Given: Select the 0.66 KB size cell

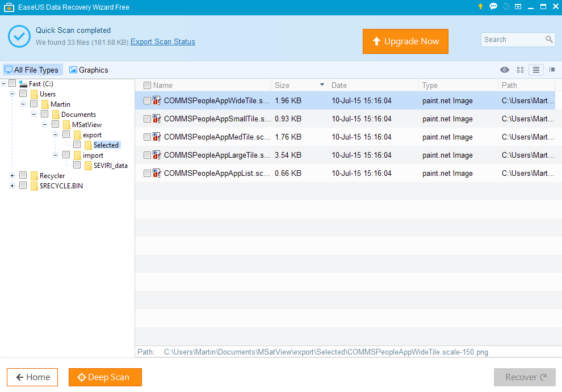Looking at the screenshot, I should pyautogui.click(x=288, y=174).
